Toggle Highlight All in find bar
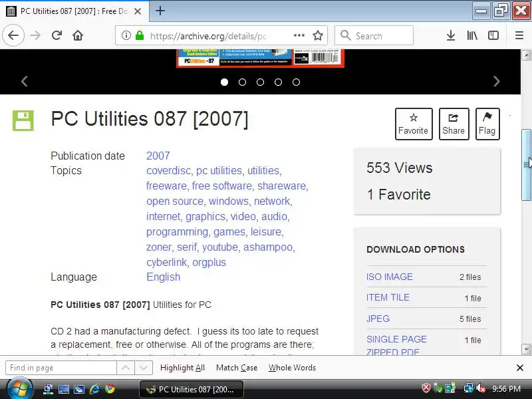 pyautogui.click(x=182, y=368)
